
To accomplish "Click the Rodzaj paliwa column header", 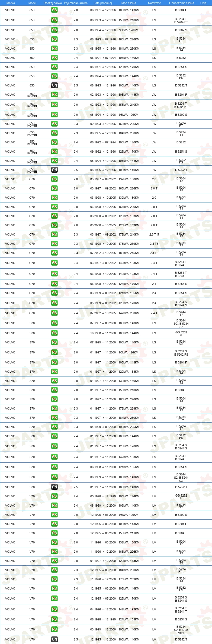I will (x=53, y=3).
